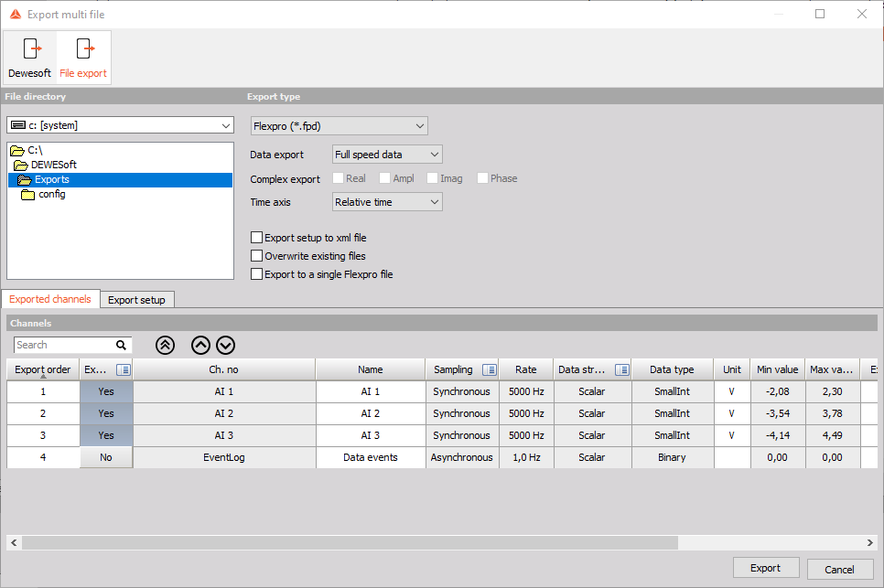
Task: Enable Export to a single Flexpro file
Action: coord(256,274)
